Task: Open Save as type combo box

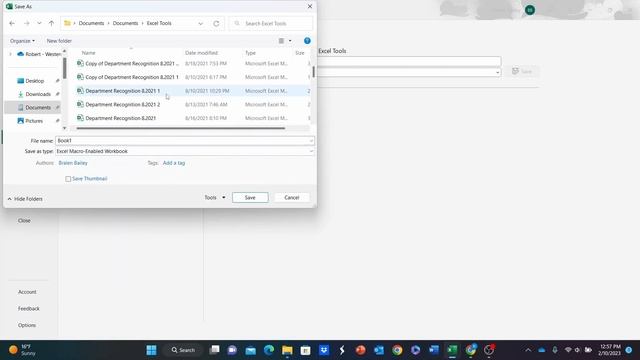Action: pyautogui.click(x=184, y=151)
